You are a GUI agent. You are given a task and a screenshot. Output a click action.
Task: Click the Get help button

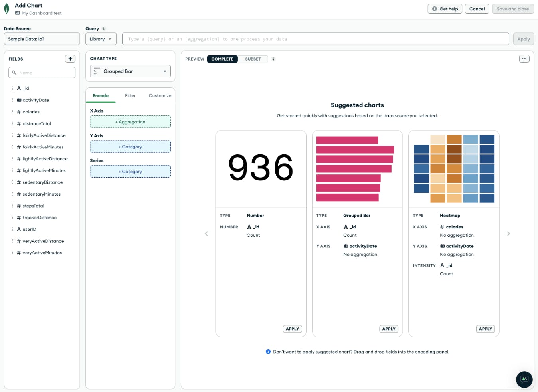[445, 8]
